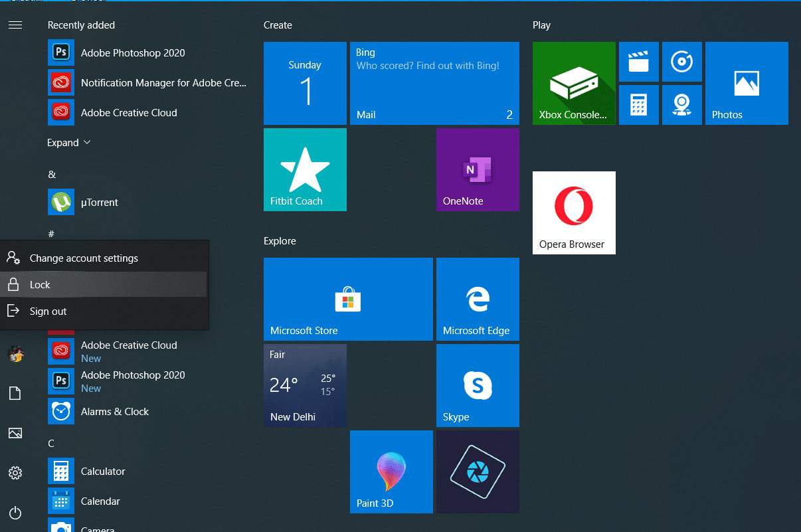Click the Create tile group header
The height and width of the screenshot is (532, 801).
click(278, 25)
